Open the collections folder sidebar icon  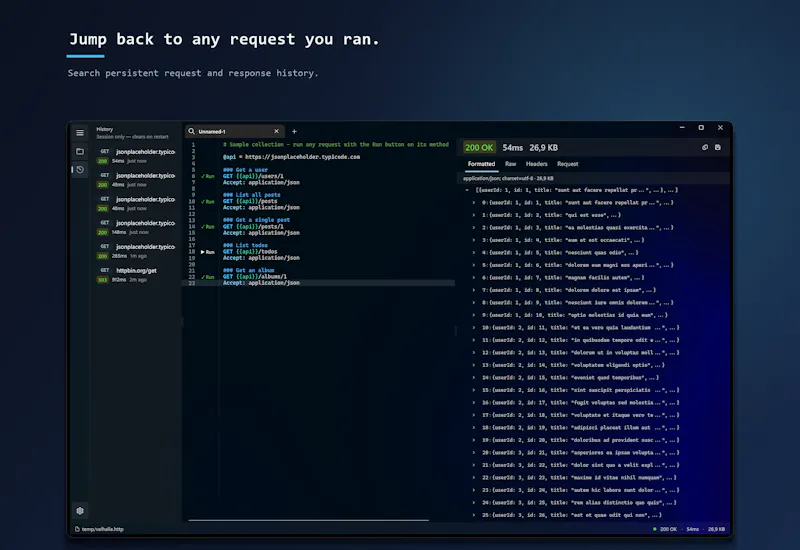click(80, 151)
